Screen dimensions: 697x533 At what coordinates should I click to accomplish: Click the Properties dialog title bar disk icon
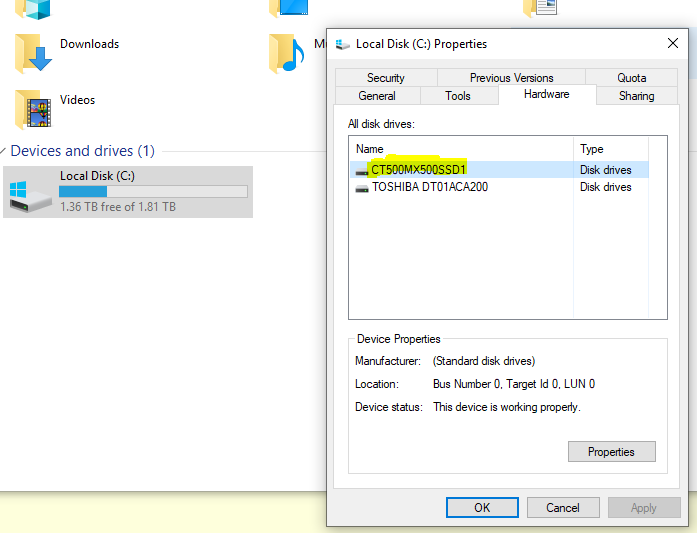click(x=342, y=44)
